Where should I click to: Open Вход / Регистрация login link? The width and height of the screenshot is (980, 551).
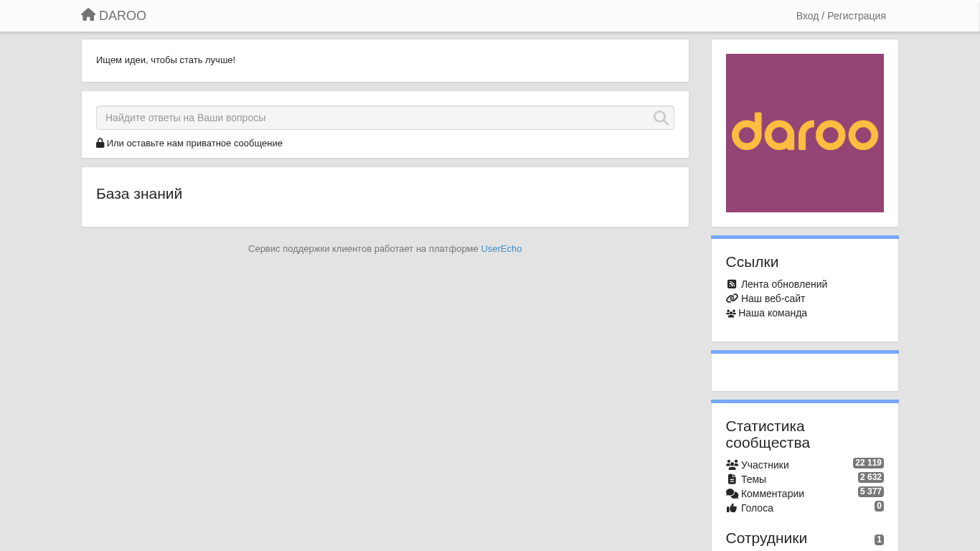point(841,16)
